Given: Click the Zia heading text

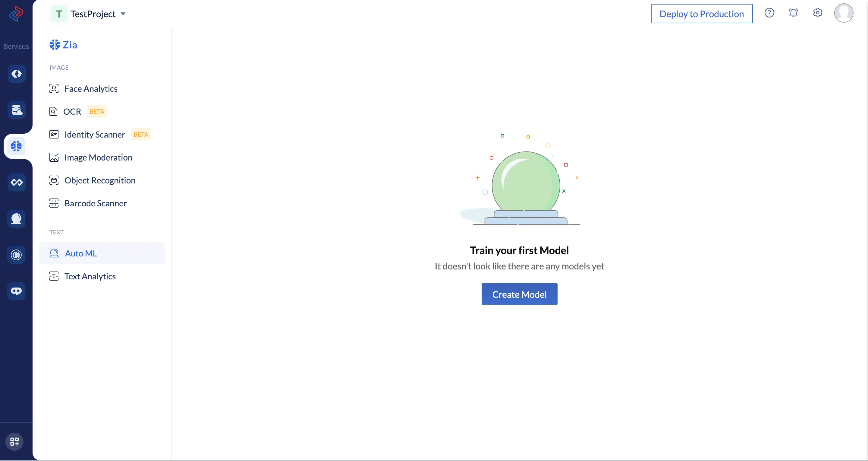Looking at the screenshot, I should coord(70,45).
